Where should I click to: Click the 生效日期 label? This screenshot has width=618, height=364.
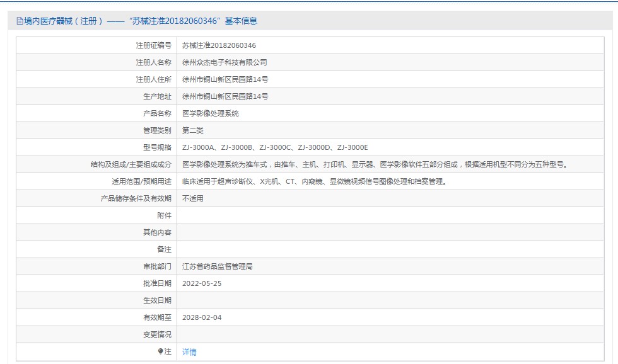(x=157, y=300)
